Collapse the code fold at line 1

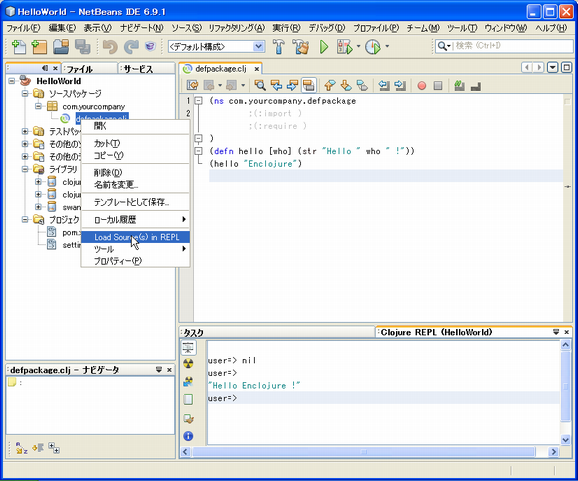pyautogui.click(x=198, y=101)
